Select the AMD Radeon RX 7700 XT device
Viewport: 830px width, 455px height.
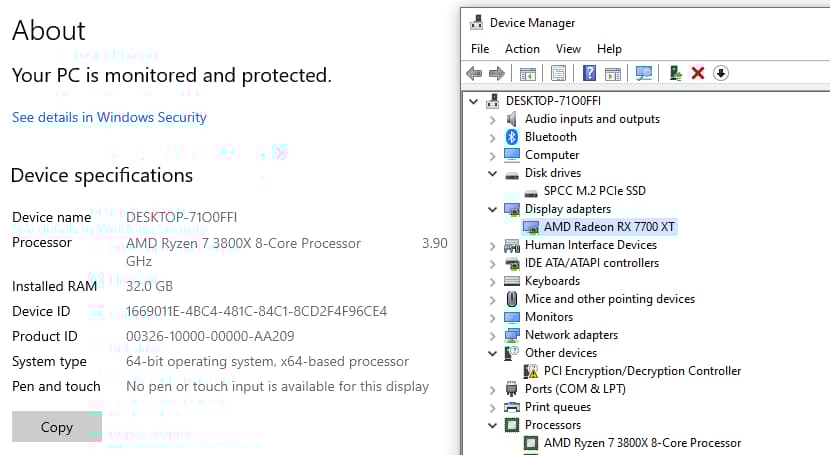pyautogui.click(x=608, y=227)
